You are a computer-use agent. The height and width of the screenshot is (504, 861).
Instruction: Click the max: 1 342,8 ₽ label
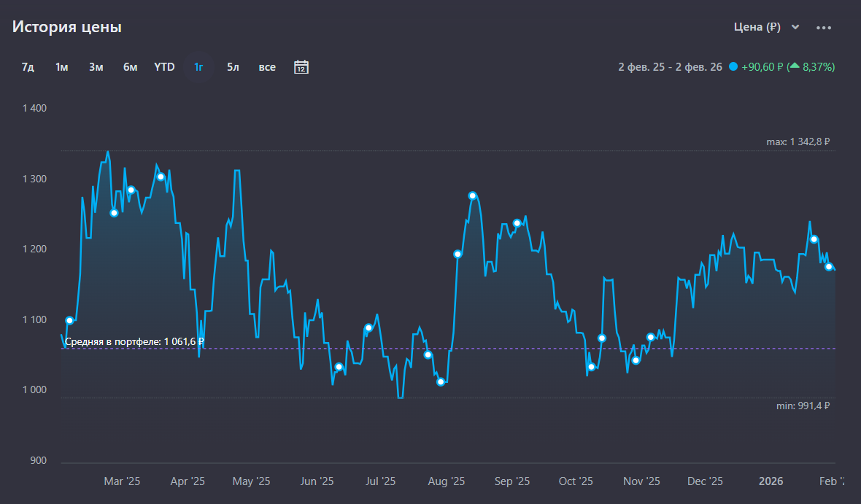click(798, 142)
